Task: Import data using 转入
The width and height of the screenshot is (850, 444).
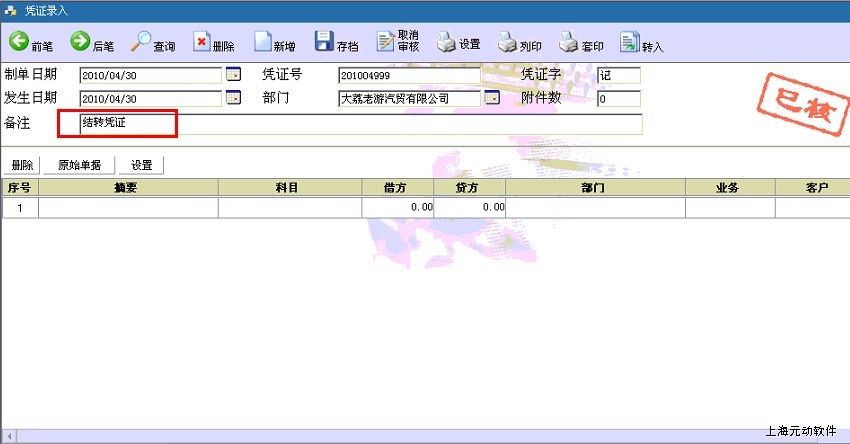Action: coord(641,43)
